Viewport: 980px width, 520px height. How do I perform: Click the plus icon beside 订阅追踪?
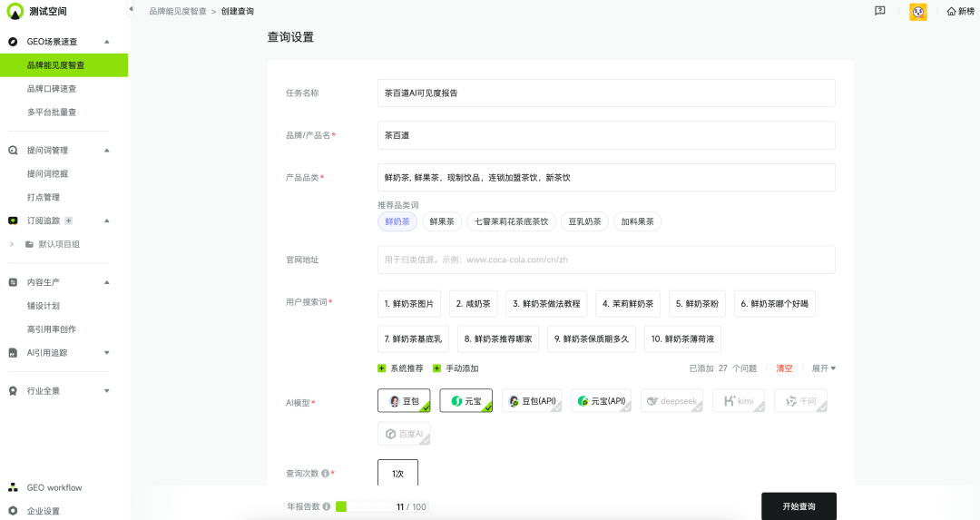69,221
